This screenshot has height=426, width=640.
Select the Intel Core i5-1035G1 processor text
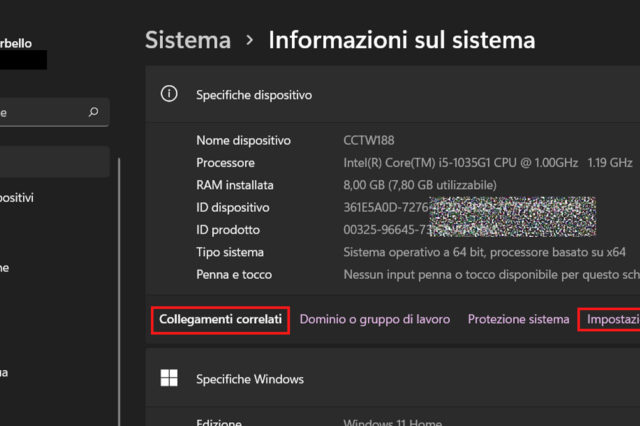(x=488, y=163)
